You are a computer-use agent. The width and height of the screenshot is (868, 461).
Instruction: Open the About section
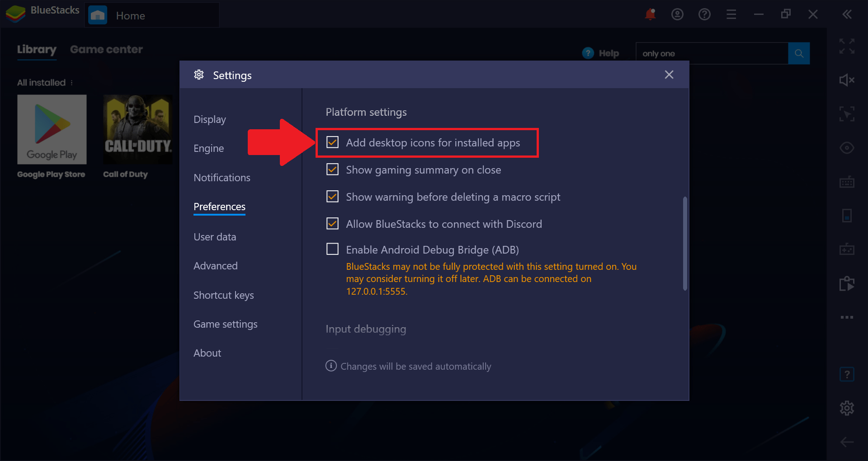point(207,353)
